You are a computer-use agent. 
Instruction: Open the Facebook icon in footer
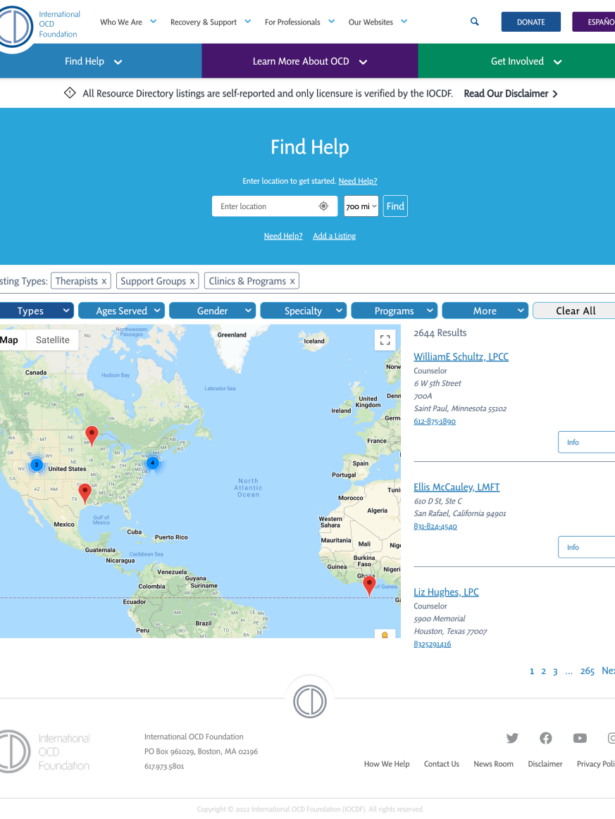point(545,738)
